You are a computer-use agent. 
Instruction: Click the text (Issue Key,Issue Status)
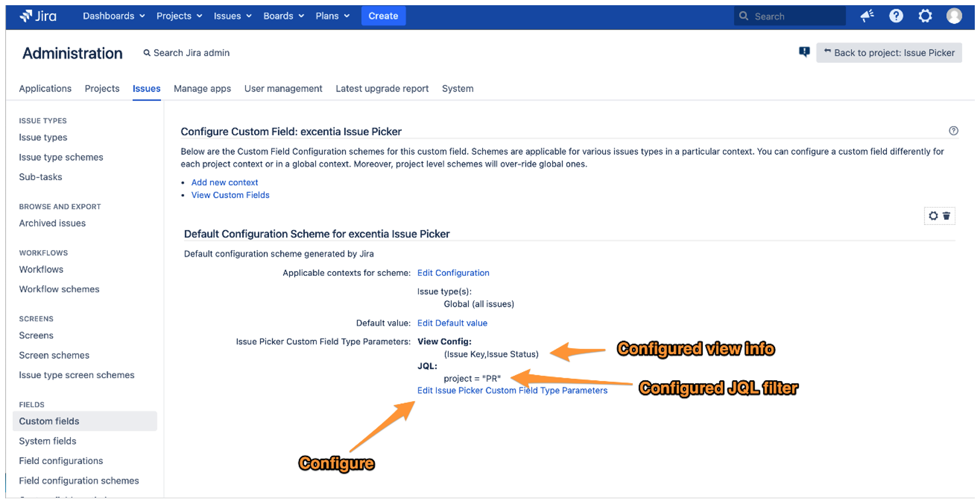click(491, 354)
